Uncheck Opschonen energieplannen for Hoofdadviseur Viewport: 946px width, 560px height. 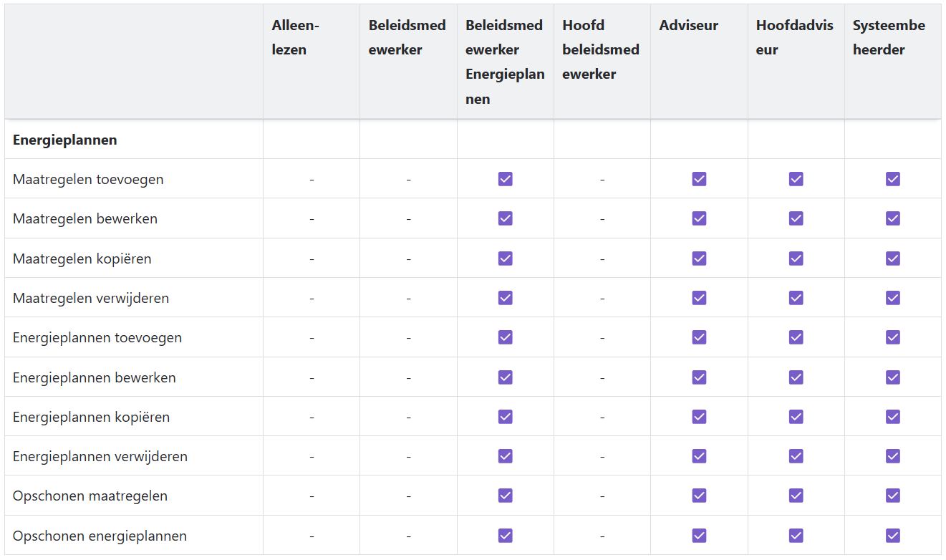point(796,536)
